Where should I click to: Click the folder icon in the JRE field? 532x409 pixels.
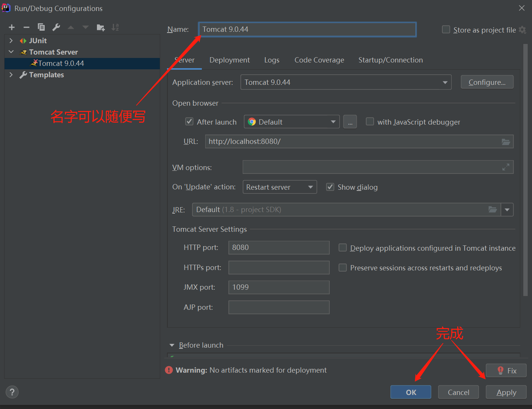pos(493,209)
